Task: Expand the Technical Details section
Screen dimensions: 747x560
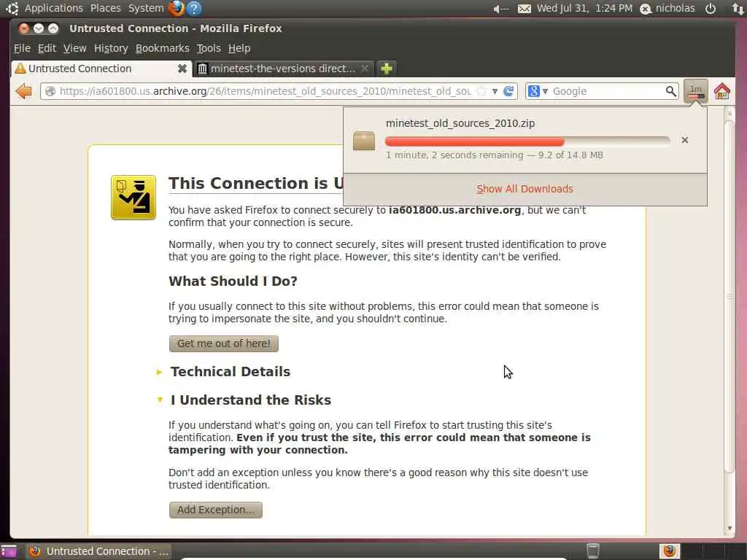Action: click(x=159, y=372)
